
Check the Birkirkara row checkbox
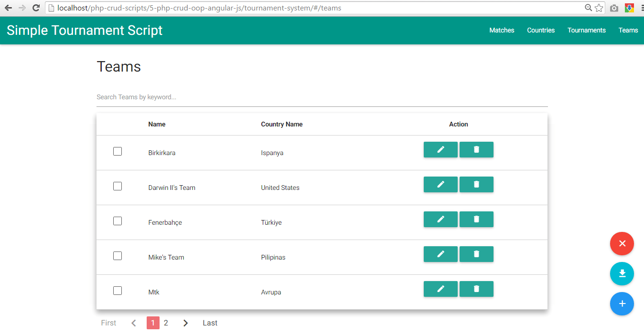[x=118, y=151]
